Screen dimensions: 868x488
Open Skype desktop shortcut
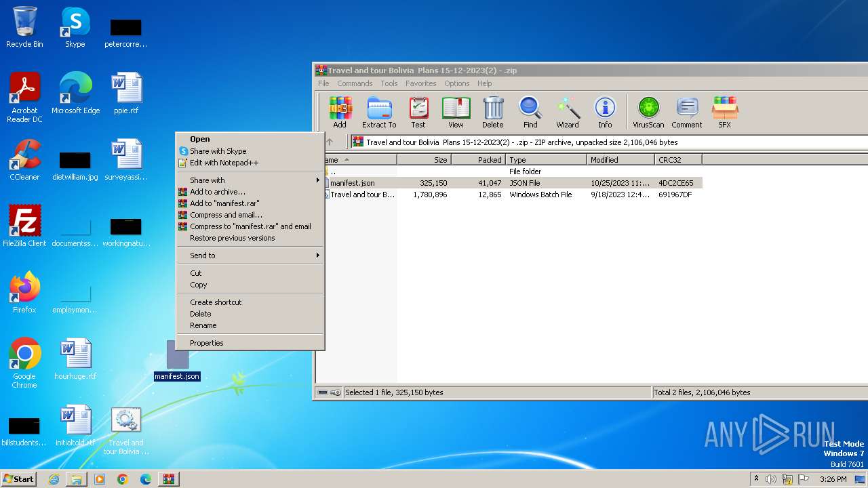[x=75, y=27]
